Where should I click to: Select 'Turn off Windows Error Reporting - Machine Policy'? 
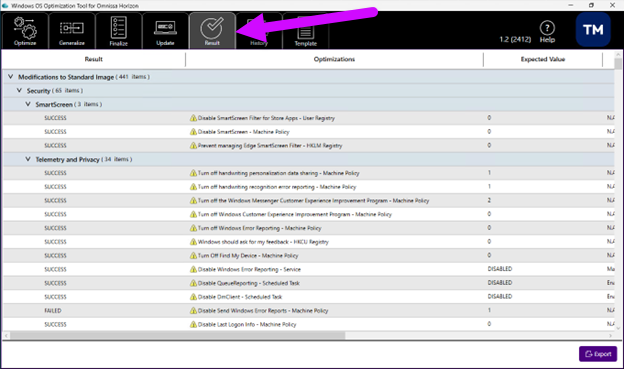coord(259,228)
